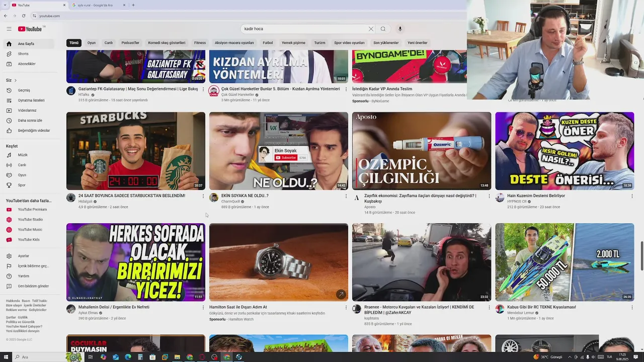Open YouTube Kids from the sidebar
This screenshot has width=644, height=362.
click(x=29, y=239)
